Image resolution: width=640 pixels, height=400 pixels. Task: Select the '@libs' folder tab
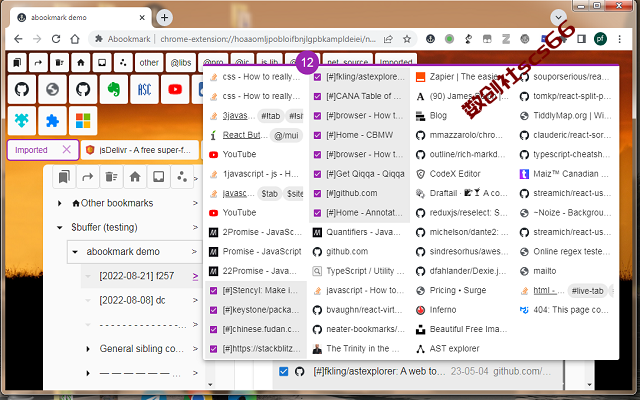(181, 62)
